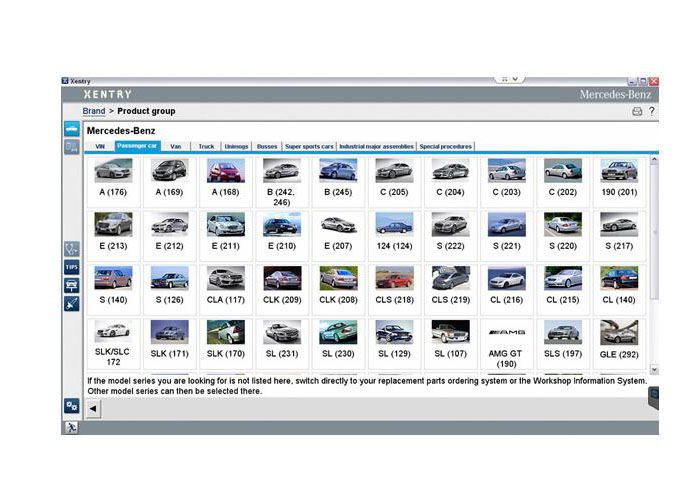The height and width of the screenshot is (500, 700).
Task: Switch to the Busses tab
Action: [x=267, y=146]
